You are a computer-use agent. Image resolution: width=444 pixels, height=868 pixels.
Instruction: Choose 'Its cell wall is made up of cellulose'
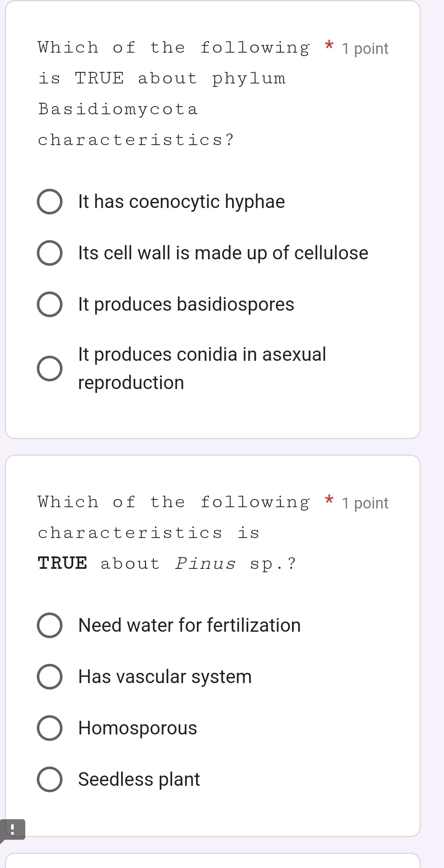pos(50,253)
